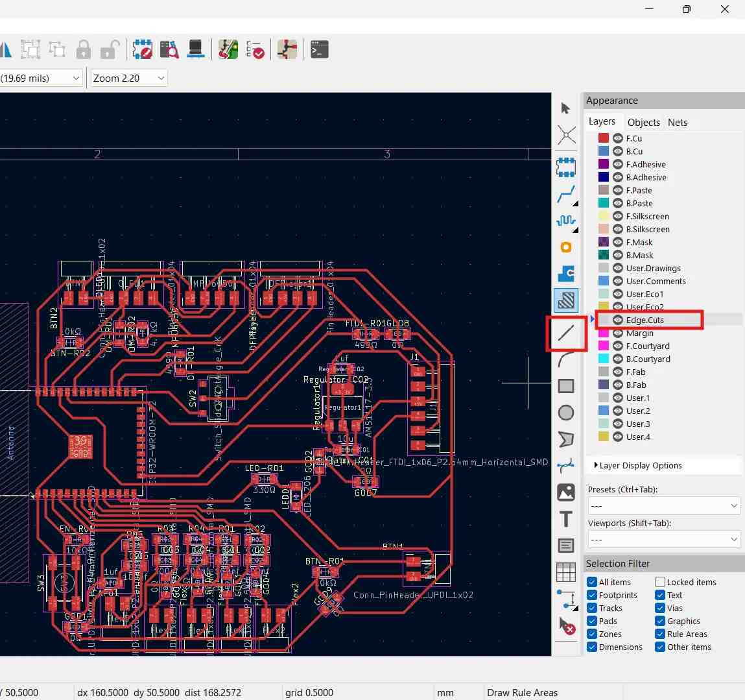Click the B.Cu layer color swatch
The height and width of the screenshot is (700, 745).
point(604,151)
